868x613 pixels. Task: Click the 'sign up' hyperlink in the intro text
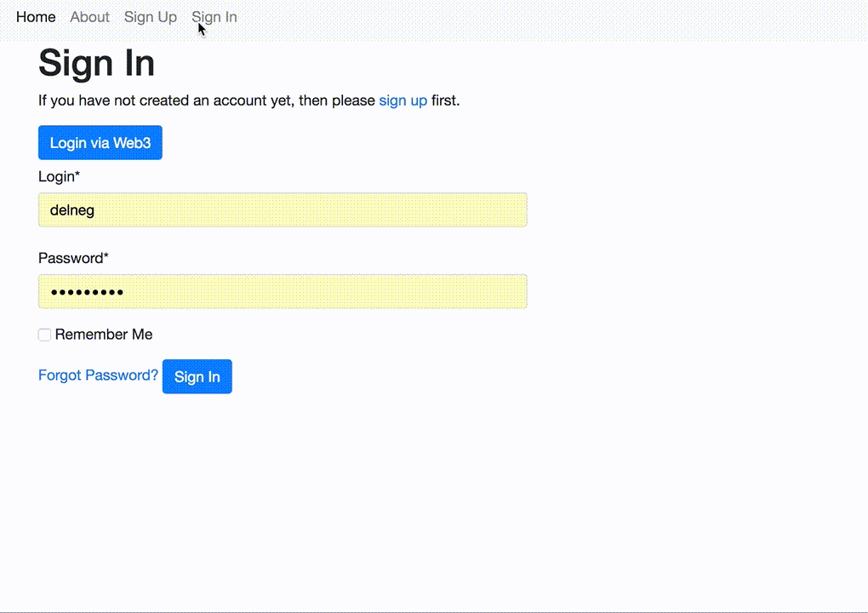(x=403, y=100)
